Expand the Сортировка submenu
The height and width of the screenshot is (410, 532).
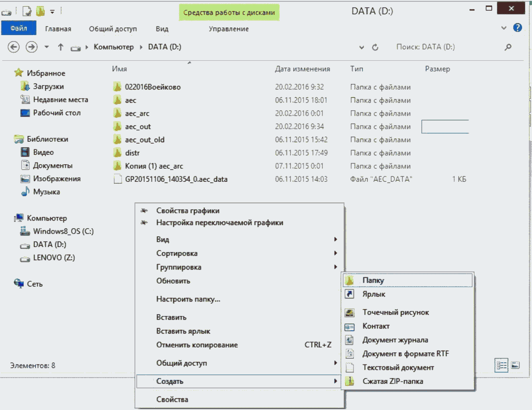[240, 253]
